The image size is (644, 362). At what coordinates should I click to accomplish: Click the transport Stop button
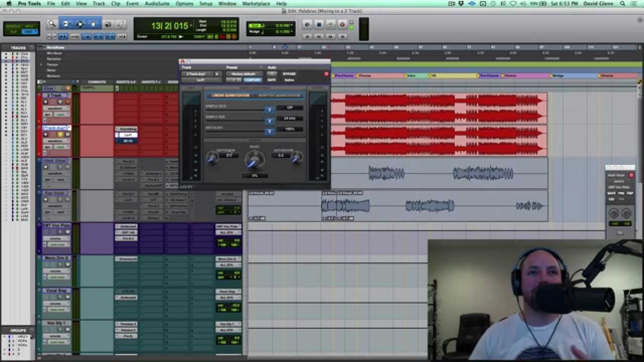click(x=318, y=24)
